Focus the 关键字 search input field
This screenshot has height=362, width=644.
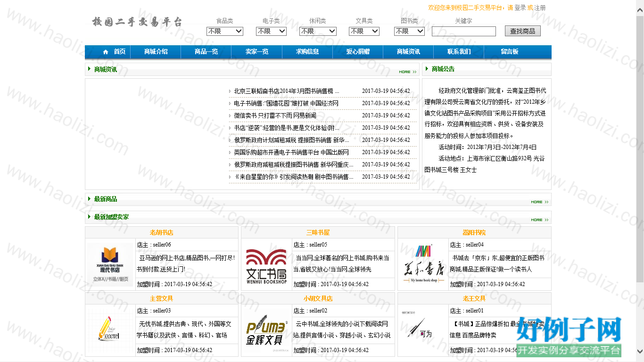(464, 31)
